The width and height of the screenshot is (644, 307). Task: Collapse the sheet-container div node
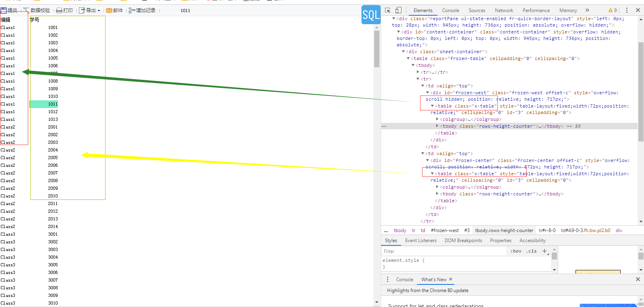[x=404, y=52]
